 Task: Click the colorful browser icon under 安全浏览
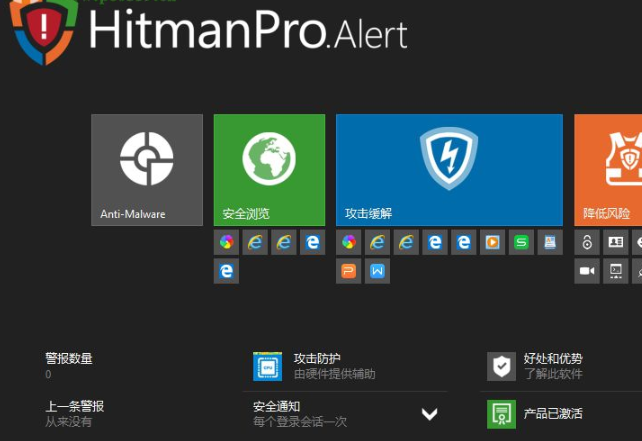click(x=226, y=242)
